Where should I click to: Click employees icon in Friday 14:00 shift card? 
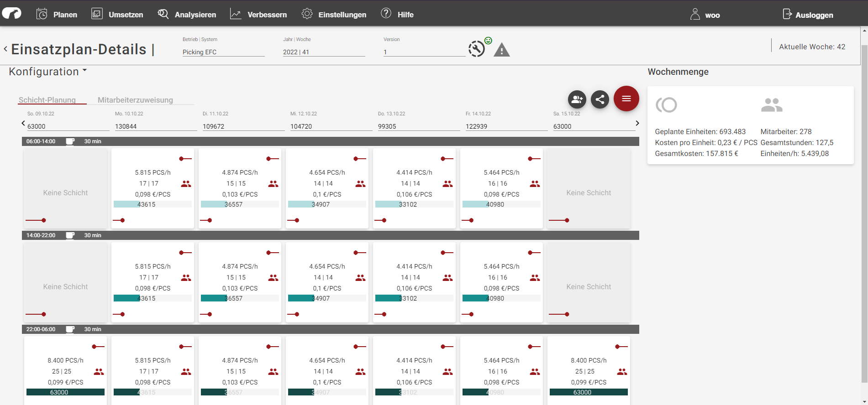coord(535,278)
